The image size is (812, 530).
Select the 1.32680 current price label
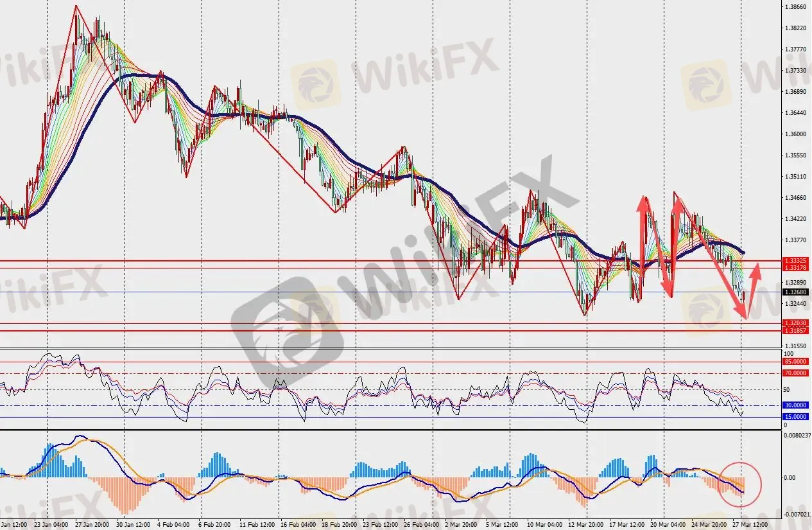(x=795, y=292)
